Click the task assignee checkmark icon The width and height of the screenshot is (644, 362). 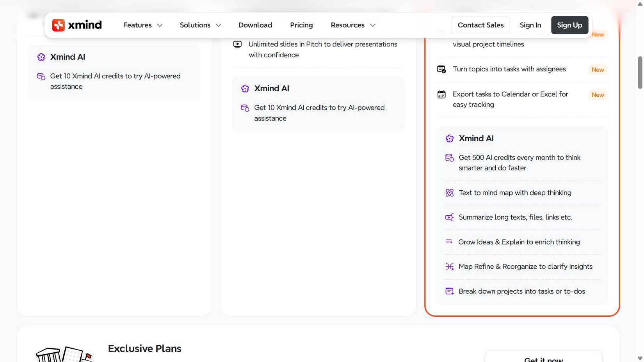pos(441,69)
